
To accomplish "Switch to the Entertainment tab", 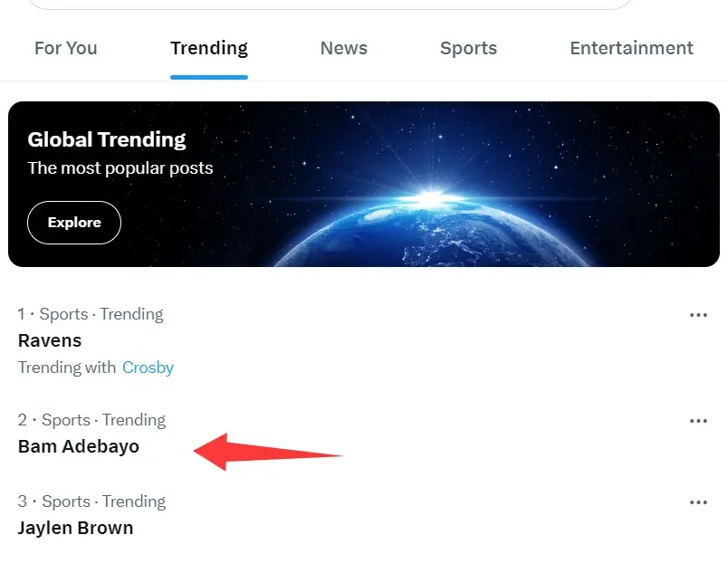I will click(x=631, y=49).
